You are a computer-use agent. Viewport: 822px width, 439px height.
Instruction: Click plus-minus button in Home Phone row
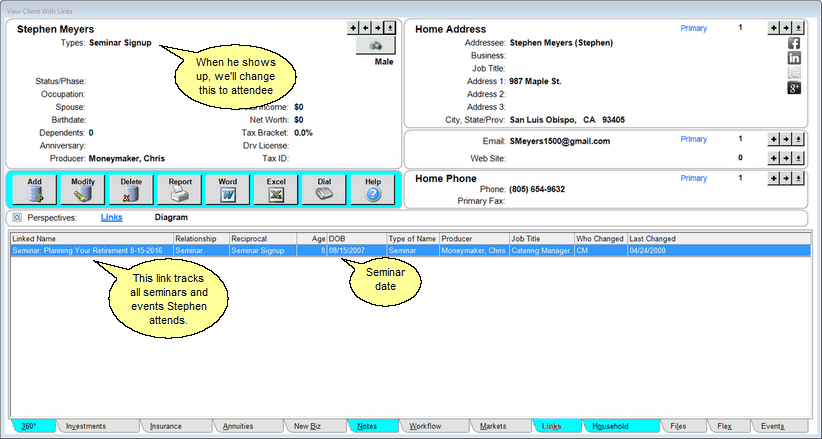click(798, 178)
